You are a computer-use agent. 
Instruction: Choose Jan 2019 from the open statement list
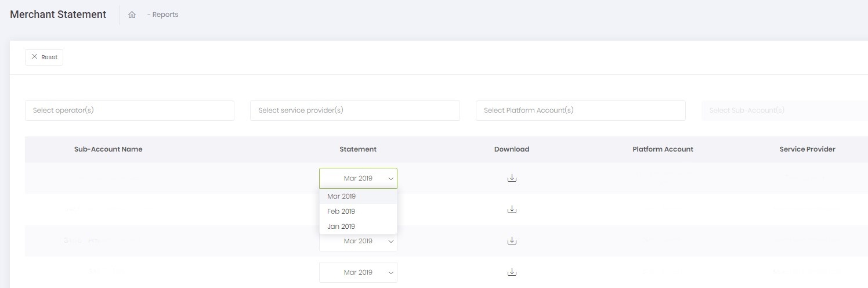coord(341,226)
